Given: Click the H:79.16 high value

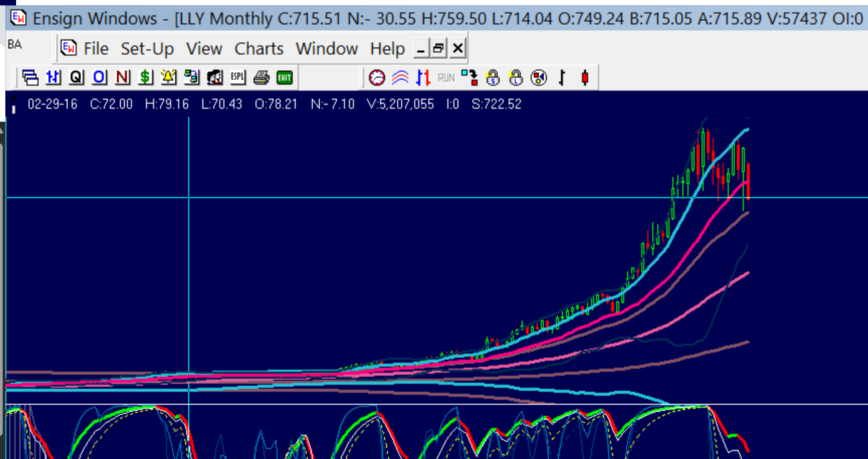Looking at the screenshot, I should coord(167,104).
